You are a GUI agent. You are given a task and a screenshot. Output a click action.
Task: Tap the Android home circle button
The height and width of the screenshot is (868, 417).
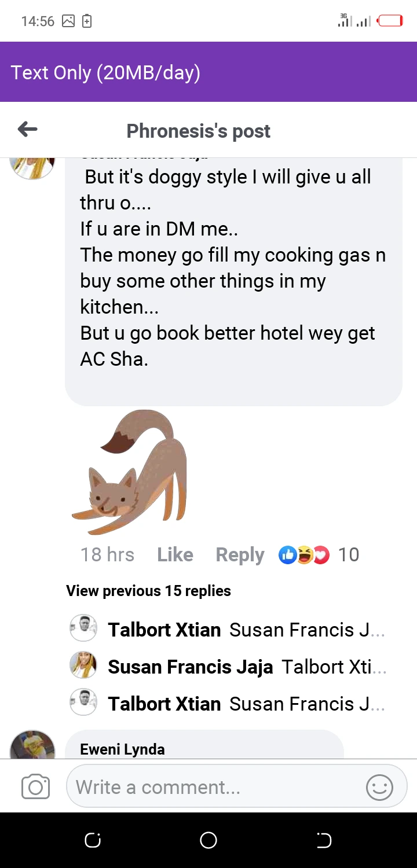pyautogui.click(x=209, y=840)
